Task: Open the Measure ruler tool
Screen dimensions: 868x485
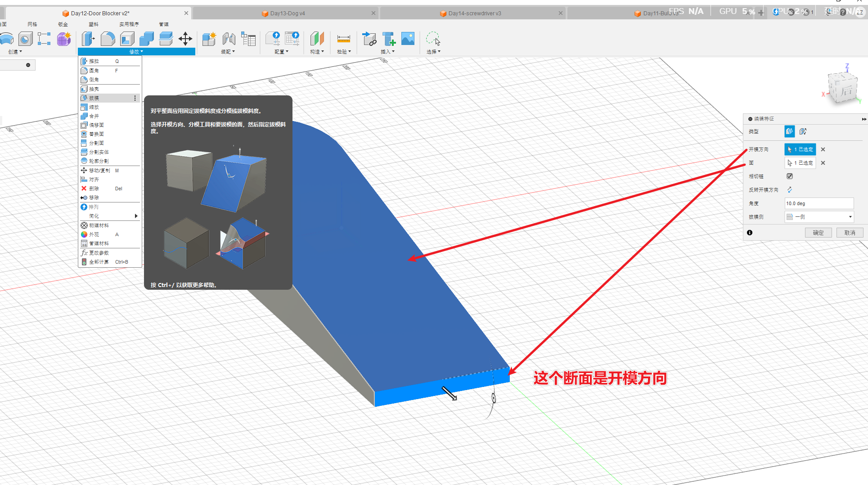Action: point(343,39)
